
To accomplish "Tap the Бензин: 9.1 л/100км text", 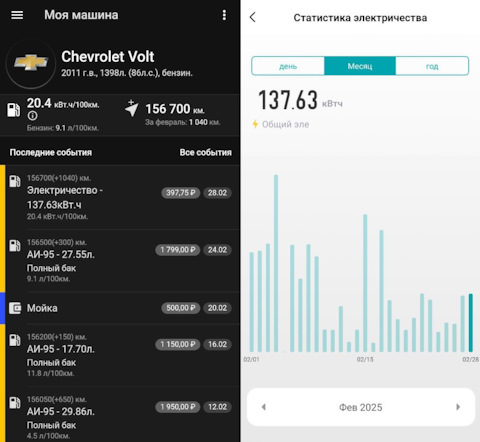I will point(63,128).
